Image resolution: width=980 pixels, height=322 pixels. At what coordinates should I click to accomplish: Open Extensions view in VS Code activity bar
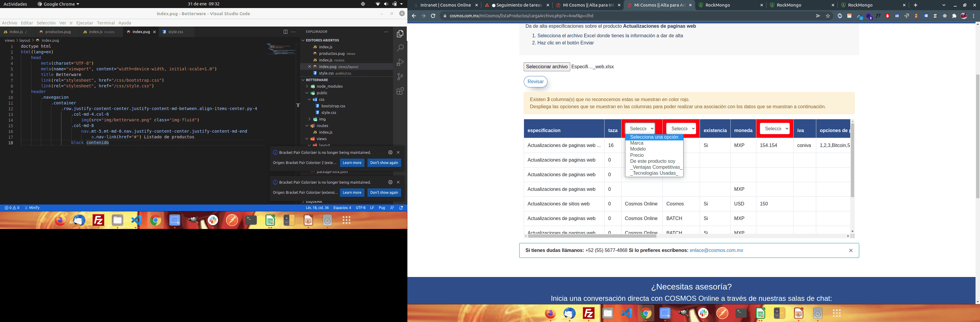400,91
